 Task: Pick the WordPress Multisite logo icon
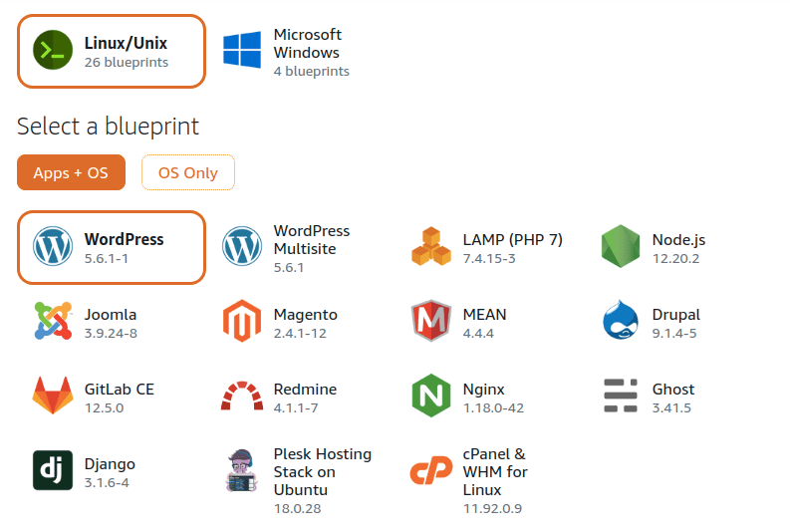[x=242, y=246]
